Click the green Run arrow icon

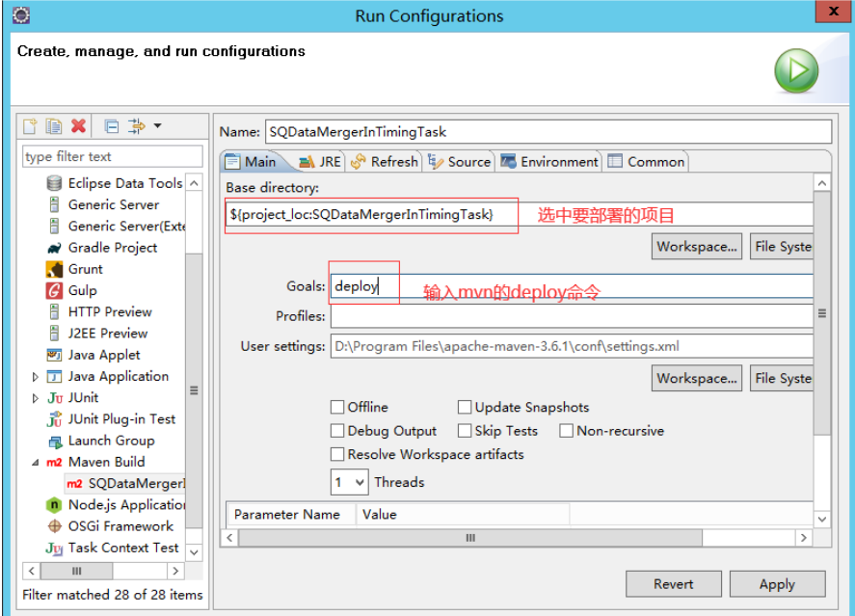[796, 70]
